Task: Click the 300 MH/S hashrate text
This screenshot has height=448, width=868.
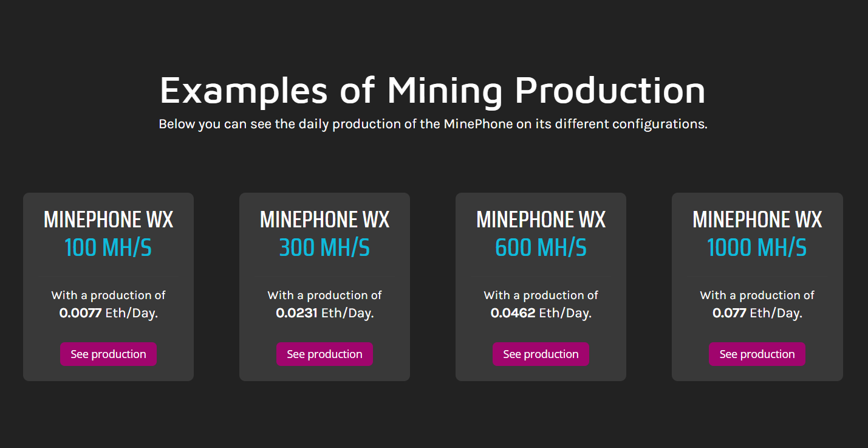Action: tap(324, 248)
